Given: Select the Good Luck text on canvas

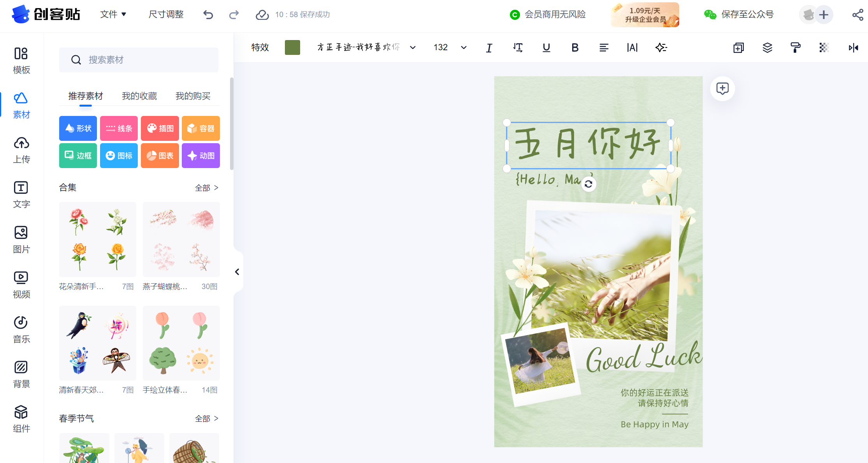Looking at the screenshot, I should (x=643, y=358).
